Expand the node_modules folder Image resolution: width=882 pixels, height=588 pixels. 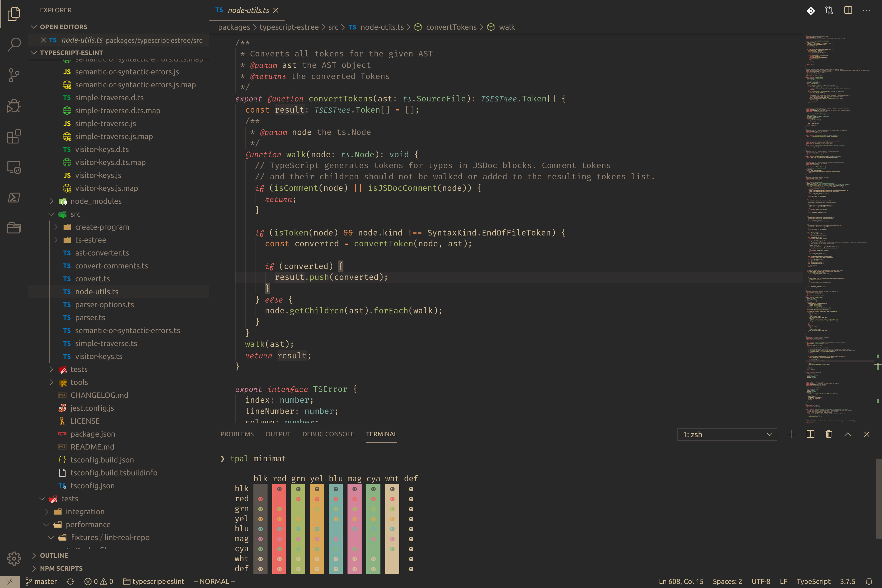pyautogui.click(x=96, y=201)
